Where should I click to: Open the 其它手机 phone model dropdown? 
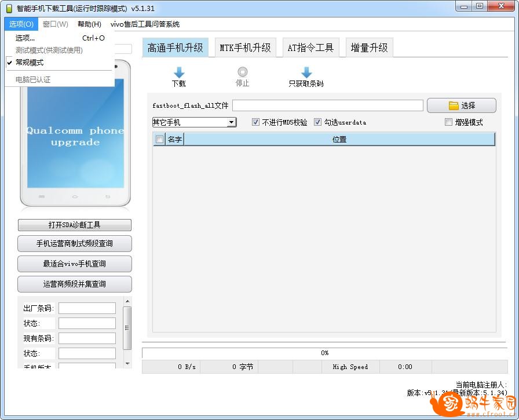[194, 122]
